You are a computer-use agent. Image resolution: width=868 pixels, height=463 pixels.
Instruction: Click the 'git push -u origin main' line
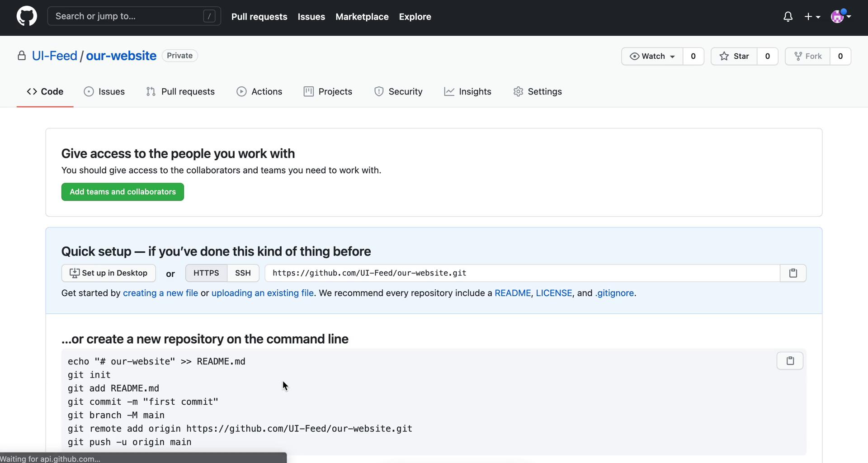[130, 442]
